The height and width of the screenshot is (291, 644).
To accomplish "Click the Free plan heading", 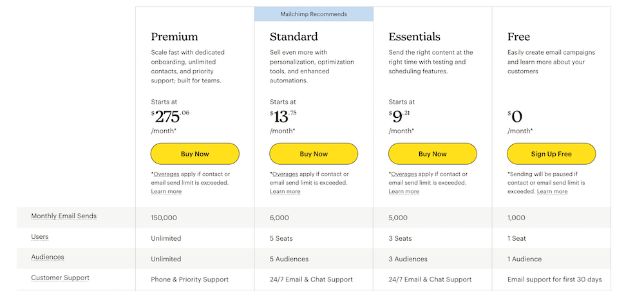I will (519, 37).
